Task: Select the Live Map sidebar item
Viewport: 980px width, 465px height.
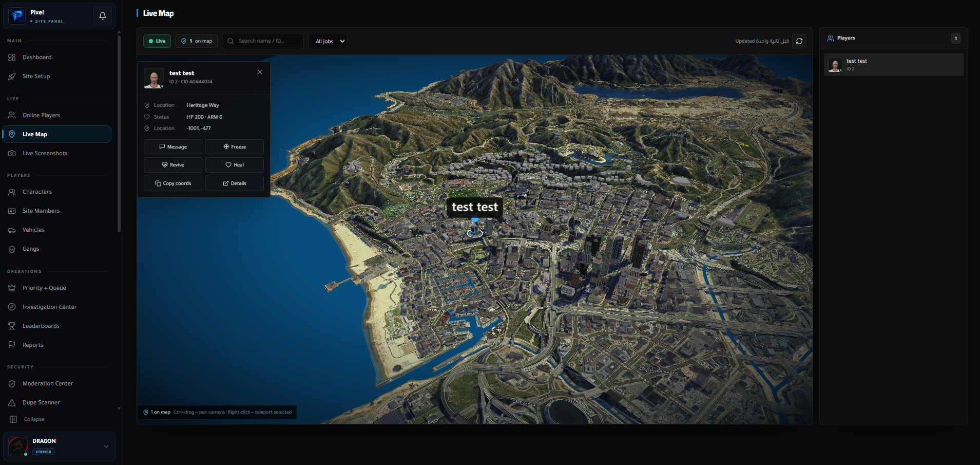Action: (x=56, y=134)
